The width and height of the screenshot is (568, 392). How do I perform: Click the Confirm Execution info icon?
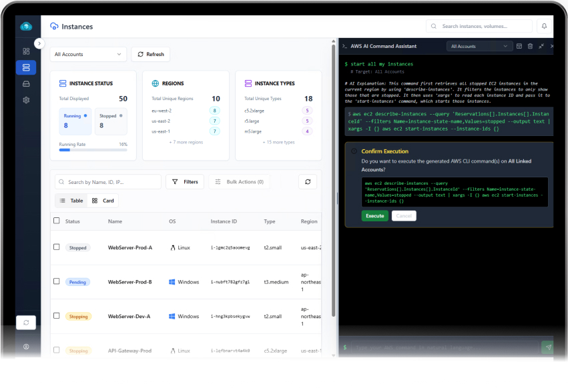354,151
